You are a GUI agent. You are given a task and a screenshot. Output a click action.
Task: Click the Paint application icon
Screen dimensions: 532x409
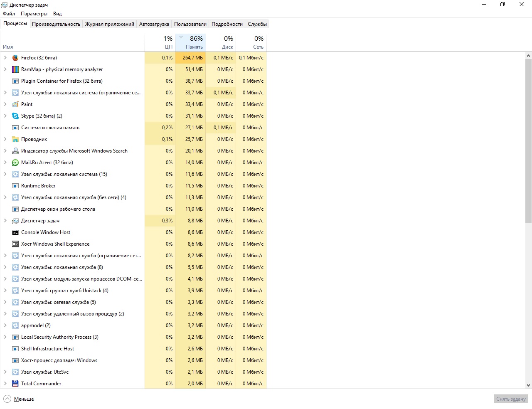coord(15,104)
